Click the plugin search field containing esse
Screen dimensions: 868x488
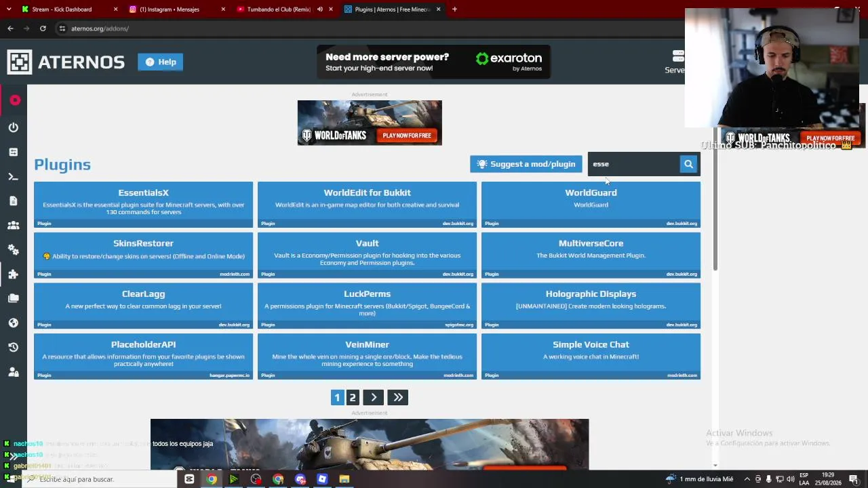pos(634,164)
